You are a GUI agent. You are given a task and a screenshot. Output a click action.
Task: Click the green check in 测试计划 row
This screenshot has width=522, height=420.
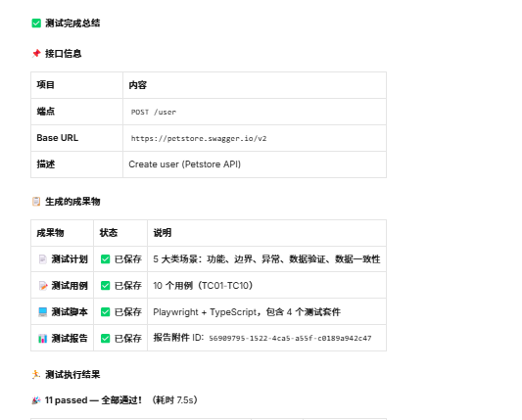[105, 259]
